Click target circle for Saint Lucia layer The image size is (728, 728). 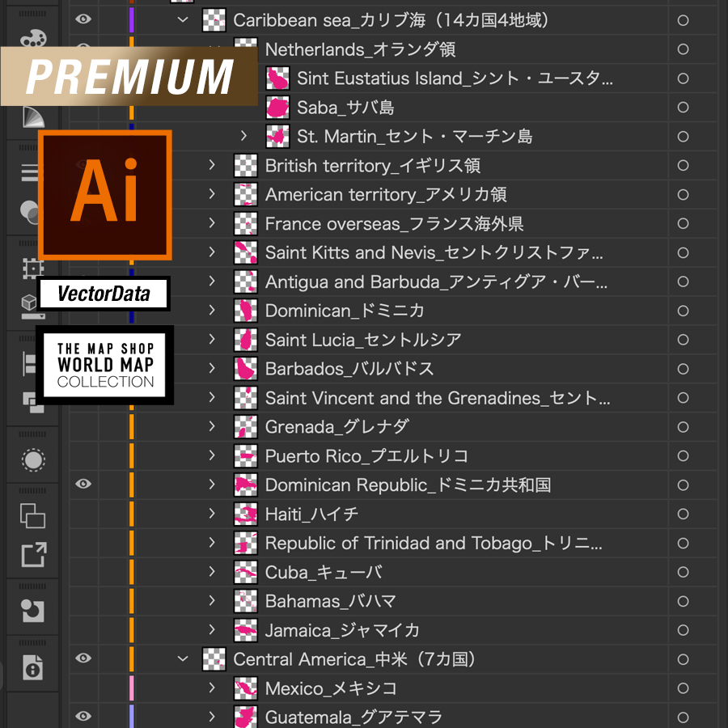tap(683, 340)
